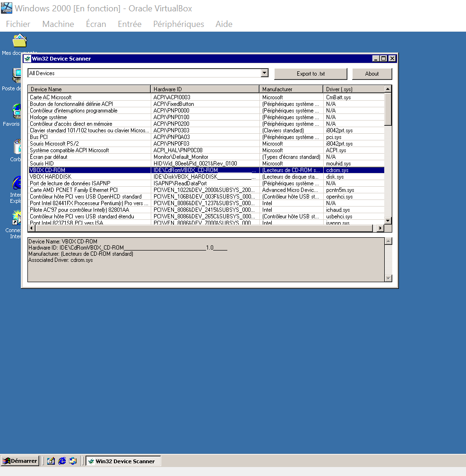
Task: Select row Port de lecture de données ISAPNP
Action: 206,183
